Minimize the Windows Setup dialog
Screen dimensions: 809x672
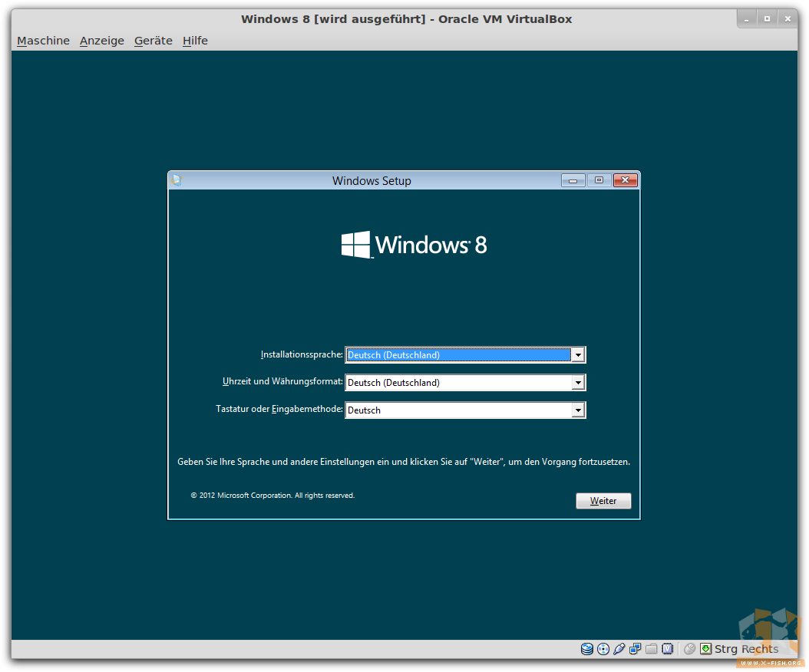[573, 180]
